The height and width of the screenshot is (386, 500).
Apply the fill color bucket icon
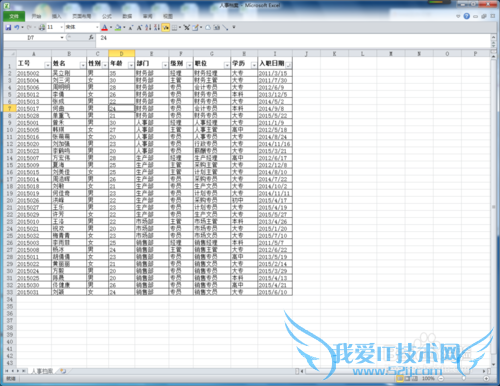click(x=118, y=27)
